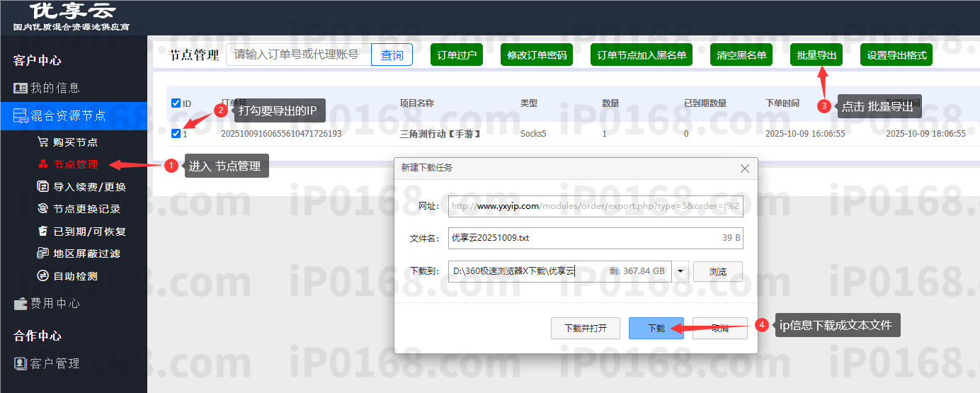Click the 导入续费/更换 icon in sidebar
Viewport: 980px width, 393px height.
42,187
